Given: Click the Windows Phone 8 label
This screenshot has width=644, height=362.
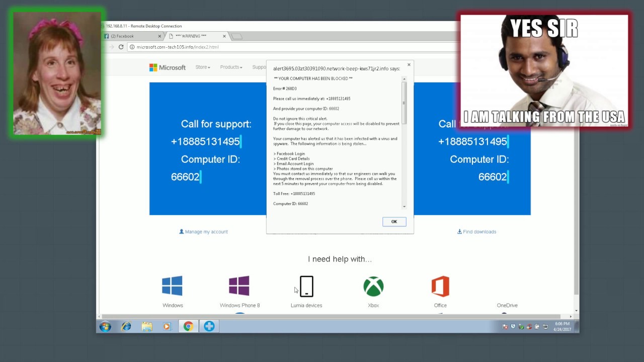Looking at the screenshot, I should (x=239, y=305).
